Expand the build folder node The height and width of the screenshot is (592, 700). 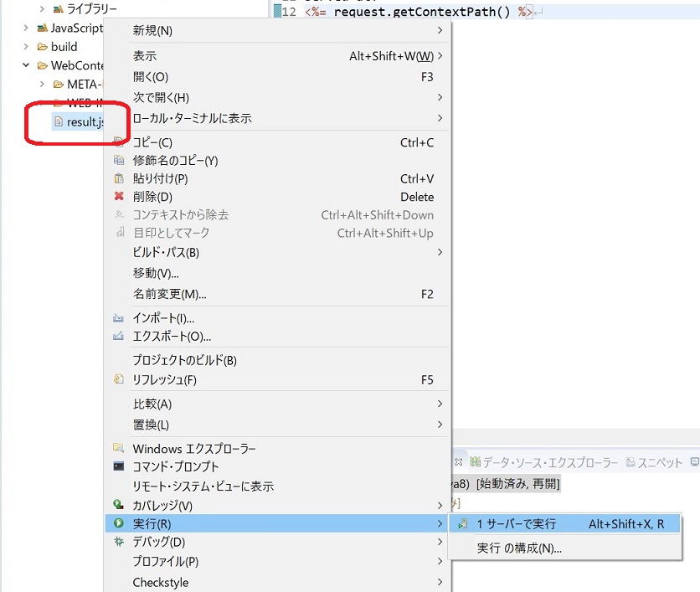point(26,46)
